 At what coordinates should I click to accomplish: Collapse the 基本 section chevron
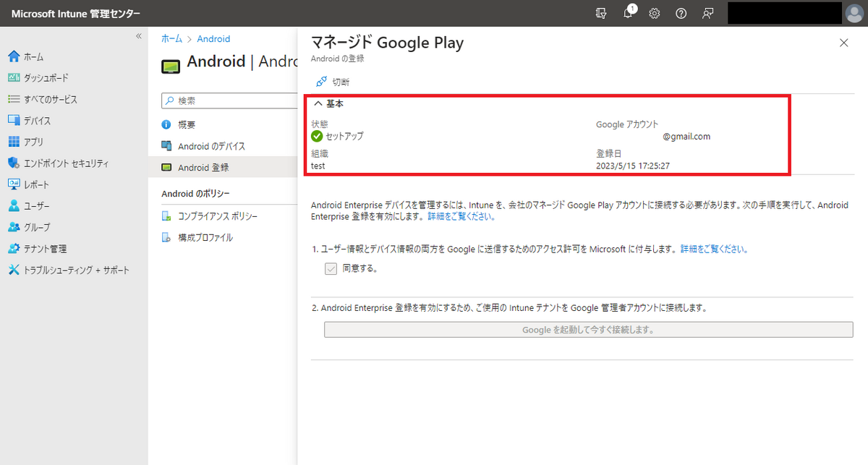tap(318, 103)
